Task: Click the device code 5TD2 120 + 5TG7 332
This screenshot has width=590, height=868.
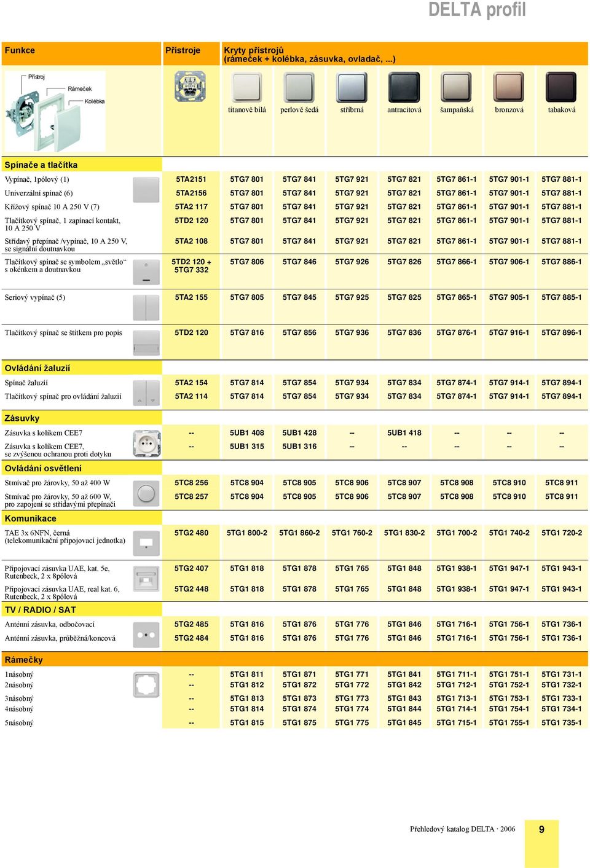Action: tap(191, 265)
